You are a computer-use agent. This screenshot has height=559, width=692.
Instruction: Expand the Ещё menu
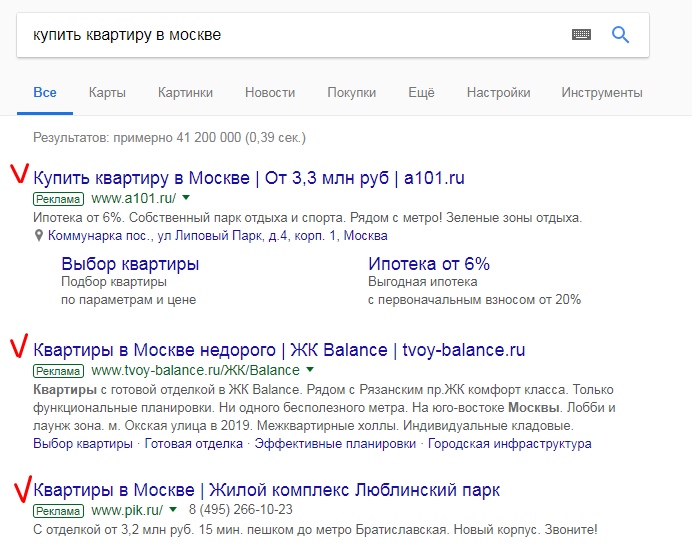(421, 93)
